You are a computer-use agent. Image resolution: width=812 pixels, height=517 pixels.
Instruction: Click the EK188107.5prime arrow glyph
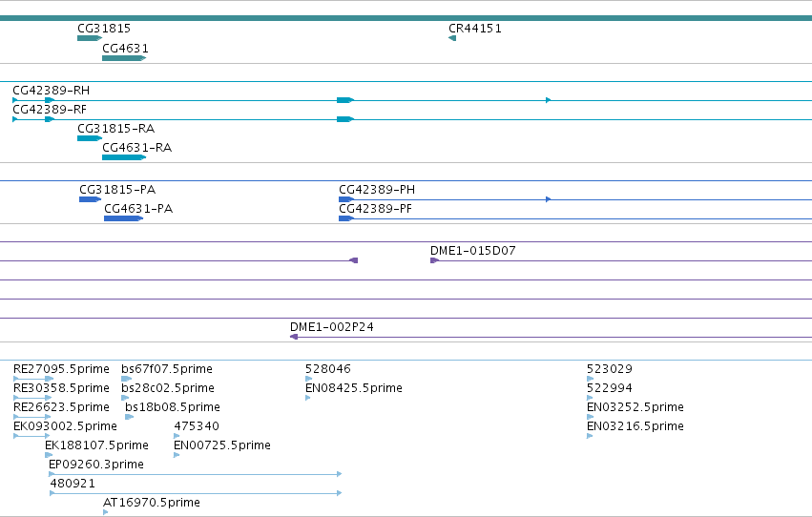click(49, 455)
